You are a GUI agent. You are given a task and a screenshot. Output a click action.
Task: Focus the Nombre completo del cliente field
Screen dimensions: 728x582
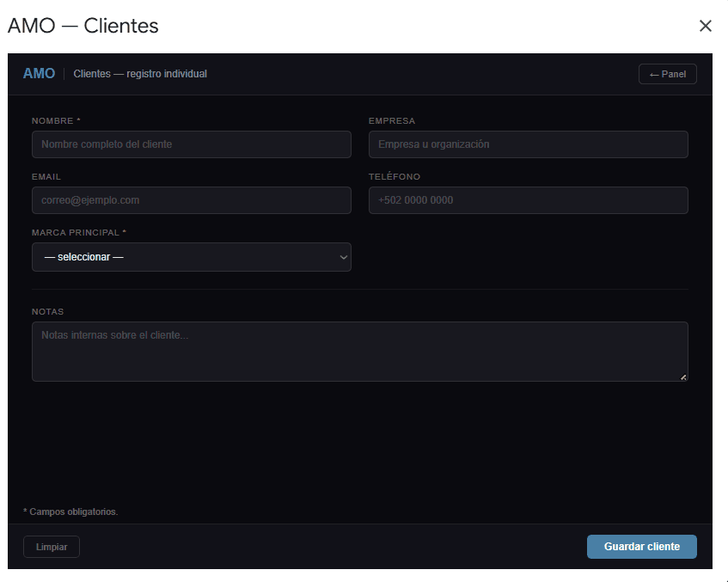(192, 144)
